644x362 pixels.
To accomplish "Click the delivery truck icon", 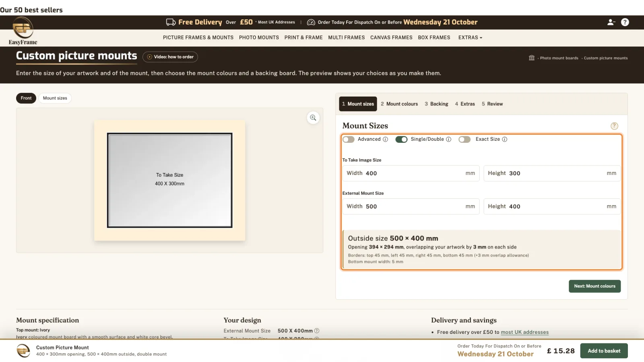I will tap(171, 22).
